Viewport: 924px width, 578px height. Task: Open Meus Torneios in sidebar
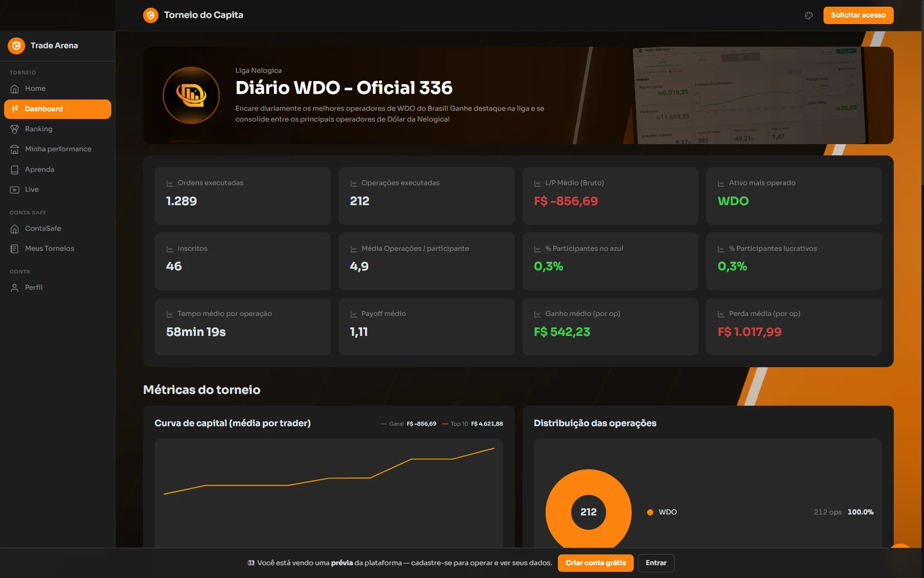(57, 249)
